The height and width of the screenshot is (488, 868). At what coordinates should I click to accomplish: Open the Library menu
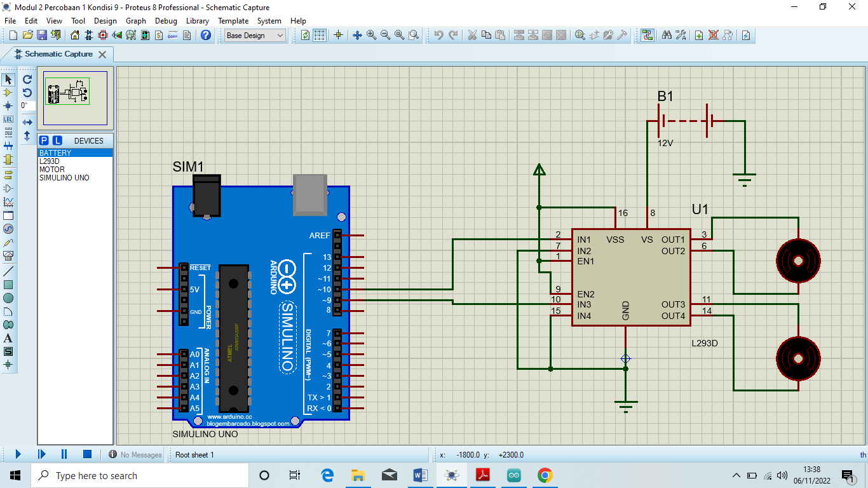(x=198, y=20)
